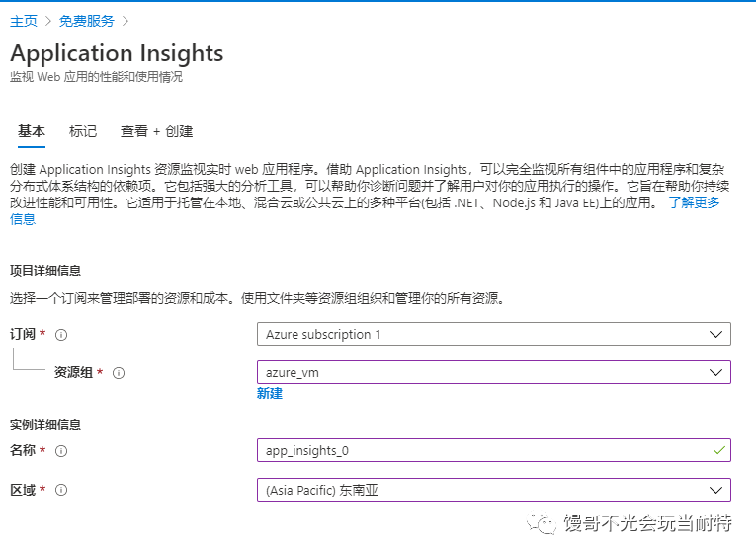Screen dimensions: 756x556
Task: Click the info icon next to 订阅
Action: click(x=61, y=335)
